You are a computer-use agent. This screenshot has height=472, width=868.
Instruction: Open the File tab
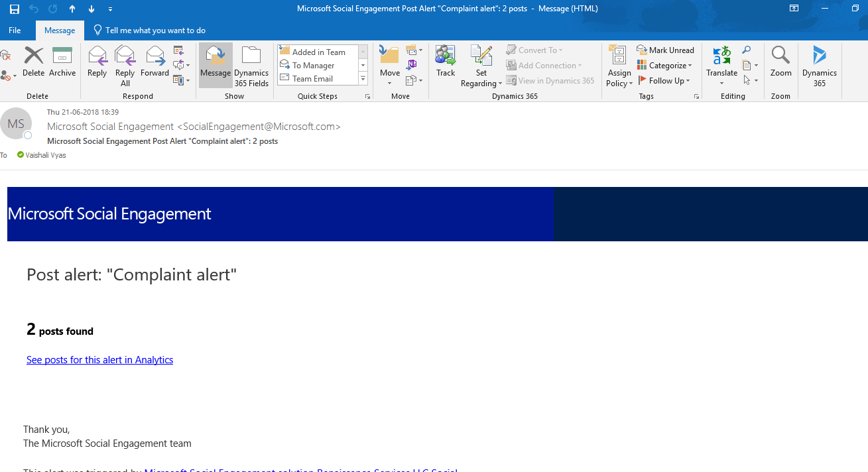point(15,30)
